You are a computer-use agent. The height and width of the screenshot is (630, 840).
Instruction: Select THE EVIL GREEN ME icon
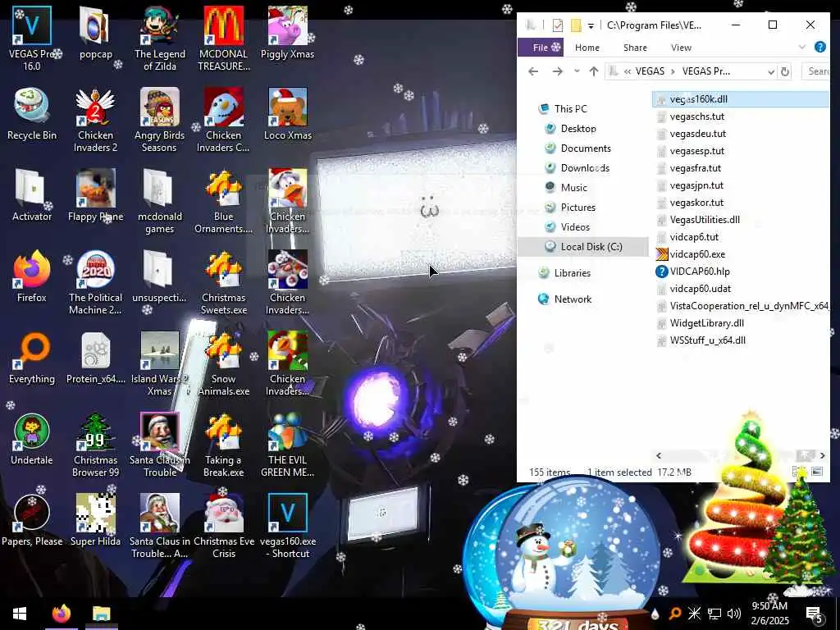[288, 445]
